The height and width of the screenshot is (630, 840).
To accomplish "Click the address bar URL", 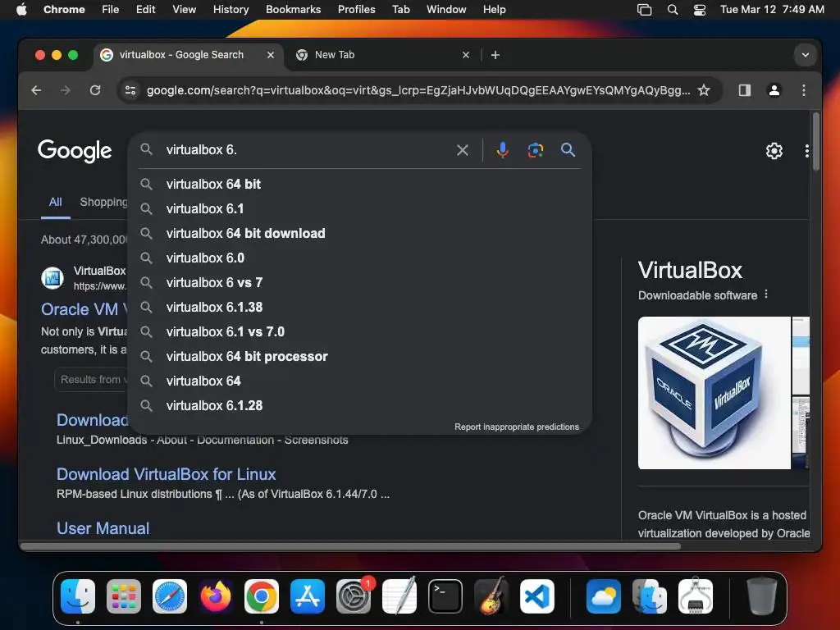I will pyautogui.click(x=418, y=90).
